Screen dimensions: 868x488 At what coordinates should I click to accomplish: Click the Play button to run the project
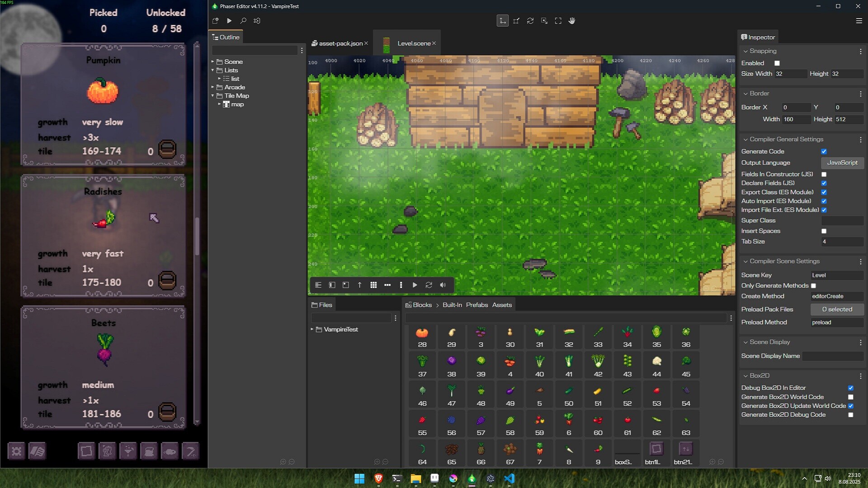(229, 21)
